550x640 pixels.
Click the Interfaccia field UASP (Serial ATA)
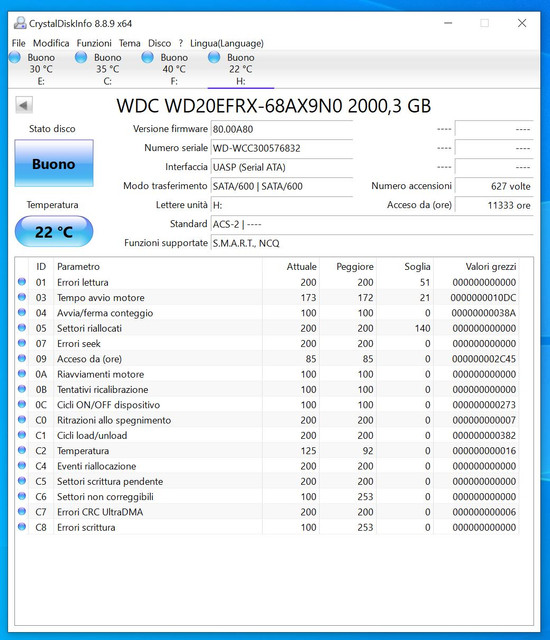[x=282, y=167]
